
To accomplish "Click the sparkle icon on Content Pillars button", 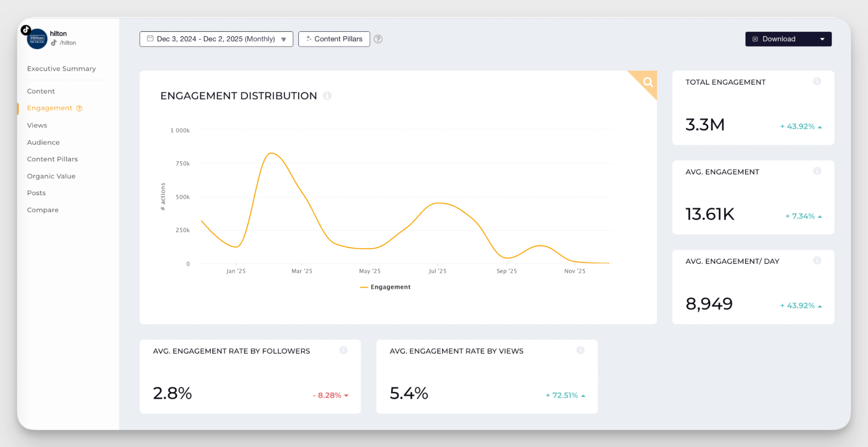I will (x=309, y=39).
